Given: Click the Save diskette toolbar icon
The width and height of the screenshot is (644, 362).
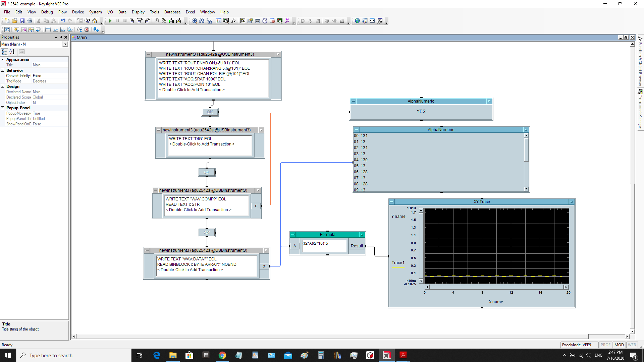Looking at the screenshot, I should 22,21.
